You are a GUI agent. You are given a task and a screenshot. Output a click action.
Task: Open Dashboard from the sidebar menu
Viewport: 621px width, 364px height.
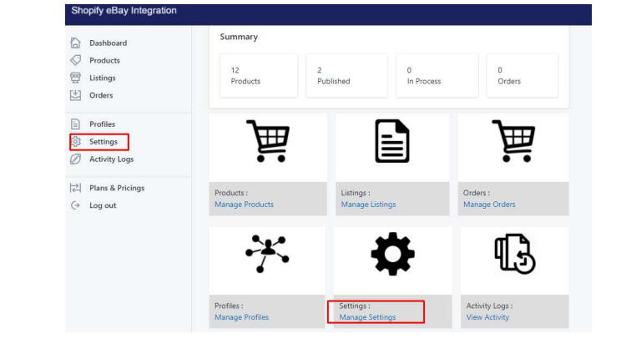point(109,43)
